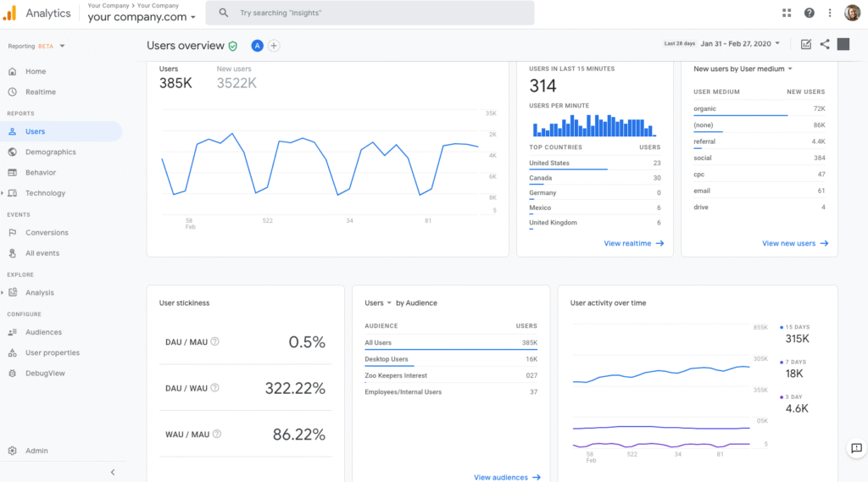
Task: Follow the View new users link
Action: coord(795,243)
